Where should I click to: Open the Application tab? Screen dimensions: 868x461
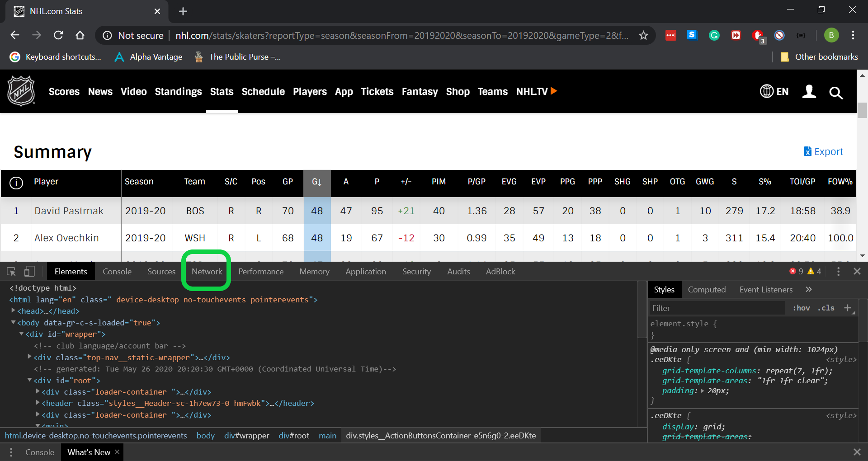(366, 272)
